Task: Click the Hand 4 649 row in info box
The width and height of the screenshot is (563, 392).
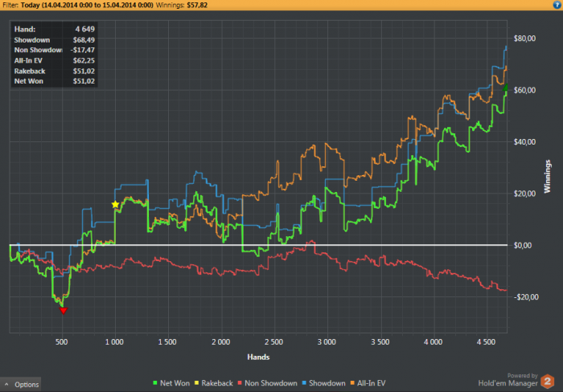Action: click(x=54, y=29)
